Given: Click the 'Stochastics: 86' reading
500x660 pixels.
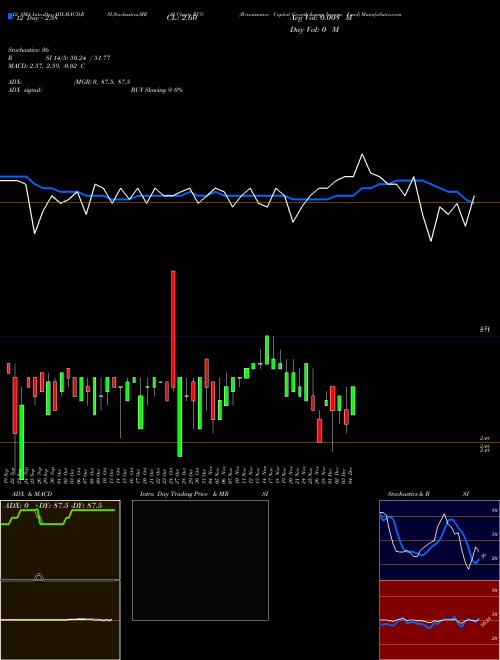Looking at the screenshot, I should point(29,50).
